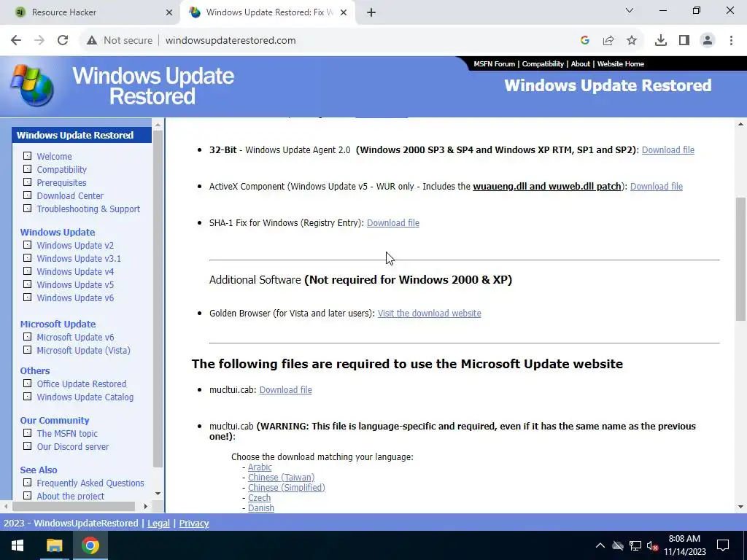The width and height of the screenshot is (747, 560).
Task: Switch to the Resource Hacker tab
Action: [90, 12]
